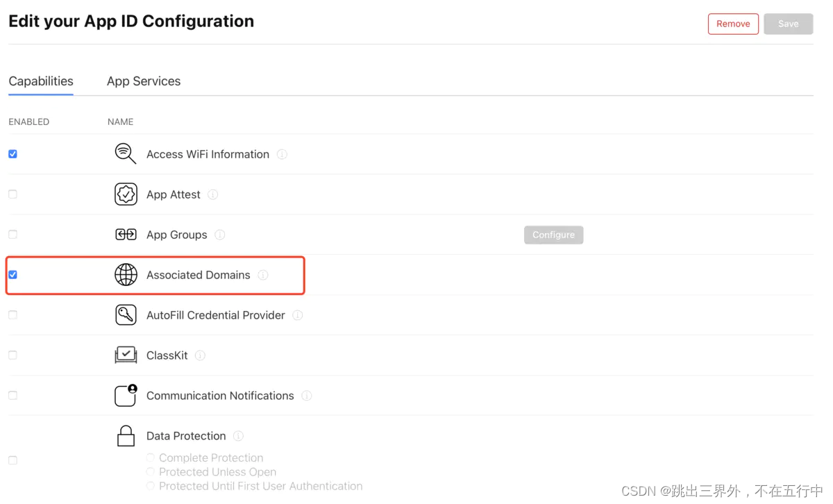Enable the App Groups checkbox
The width and height of the screenshot is (833, 504).
coord(12,234)
